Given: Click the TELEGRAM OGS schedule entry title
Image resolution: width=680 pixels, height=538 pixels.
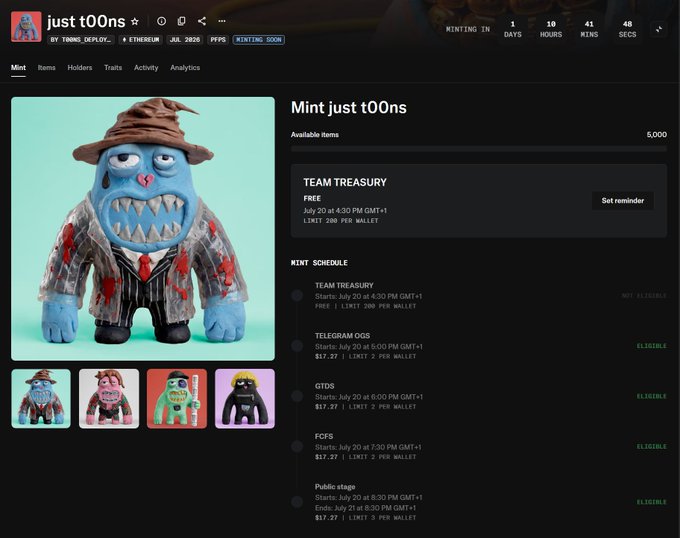Looking at the screenshot, I should click(343, 336).
